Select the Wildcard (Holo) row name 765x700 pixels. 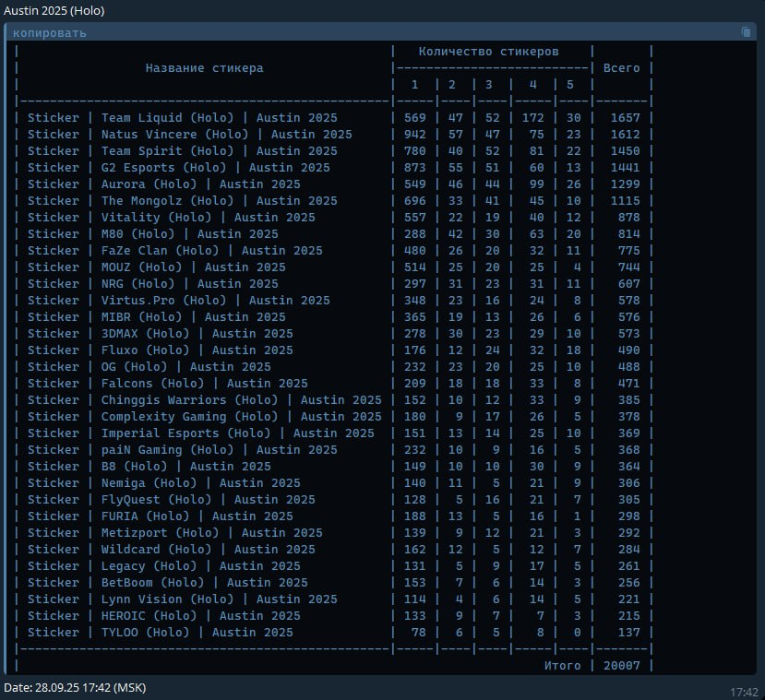[x=172, y=549]
